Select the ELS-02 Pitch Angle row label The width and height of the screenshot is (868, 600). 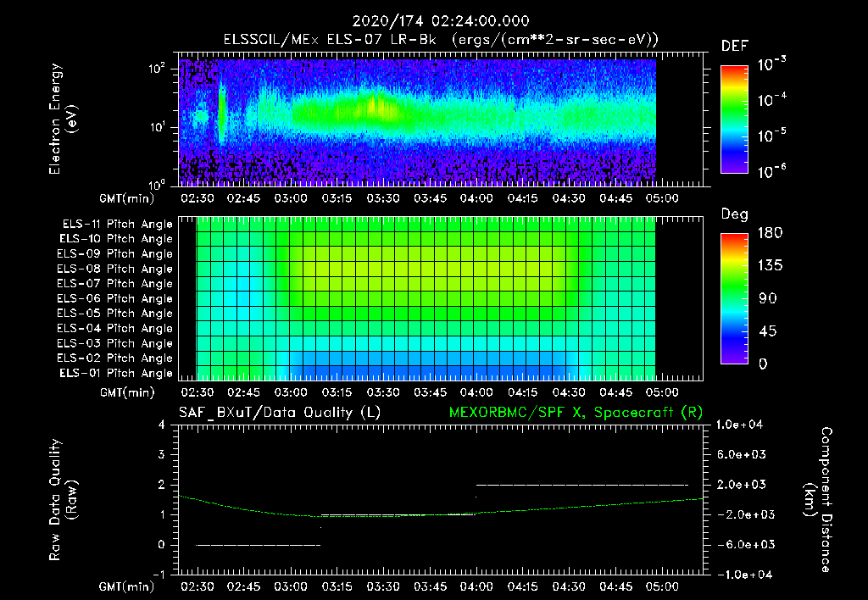[x=115, y=358]
